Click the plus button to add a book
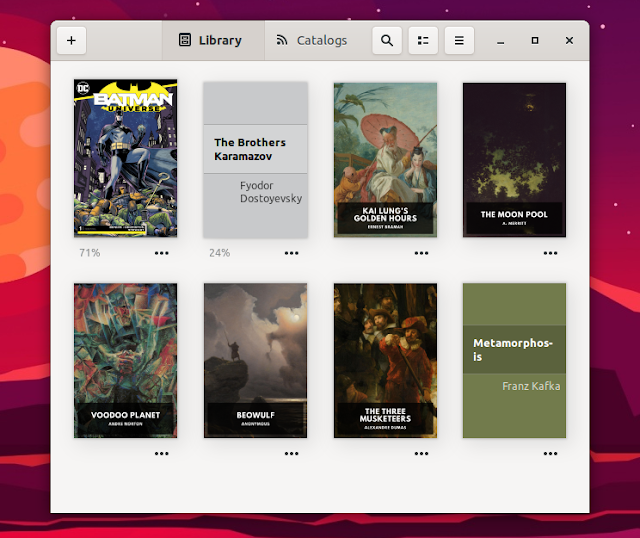The width and height of the screenshot is (640, 538). point(71,41)
